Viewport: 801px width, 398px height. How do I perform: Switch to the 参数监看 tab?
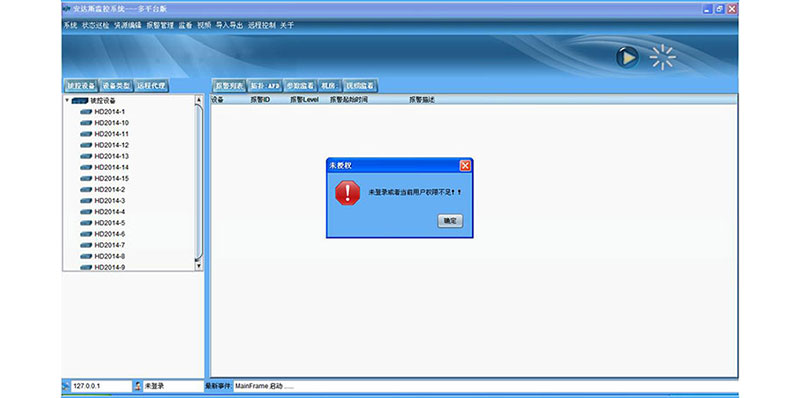pyautogui.click(x=300, y=86)
